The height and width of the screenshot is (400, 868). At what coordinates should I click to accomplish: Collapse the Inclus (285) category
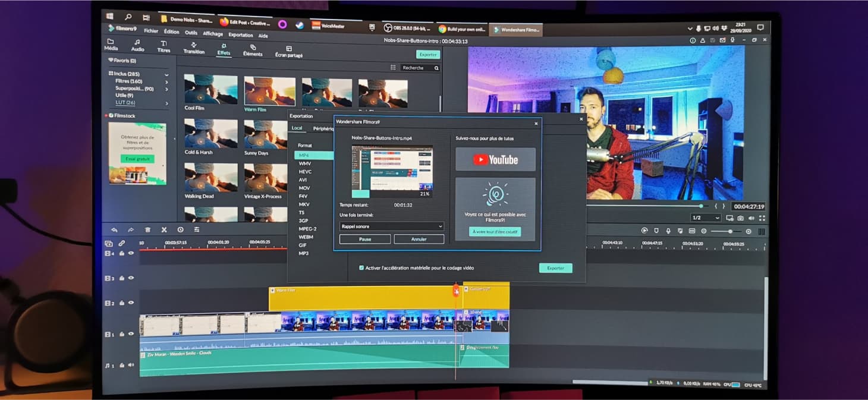[x=166, y=74]
